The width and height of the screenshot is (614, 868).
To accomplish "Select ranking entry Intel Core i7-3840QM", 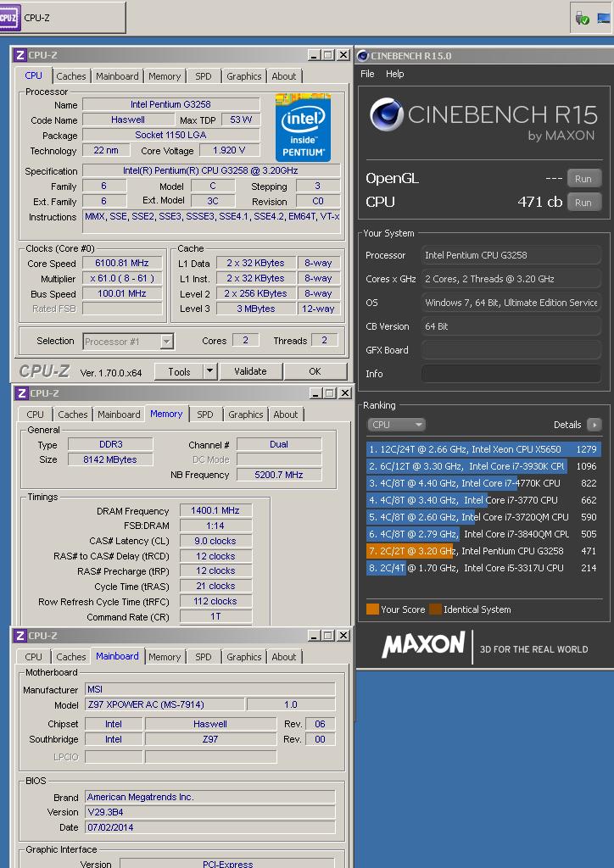I will click(x=483, y=534).
